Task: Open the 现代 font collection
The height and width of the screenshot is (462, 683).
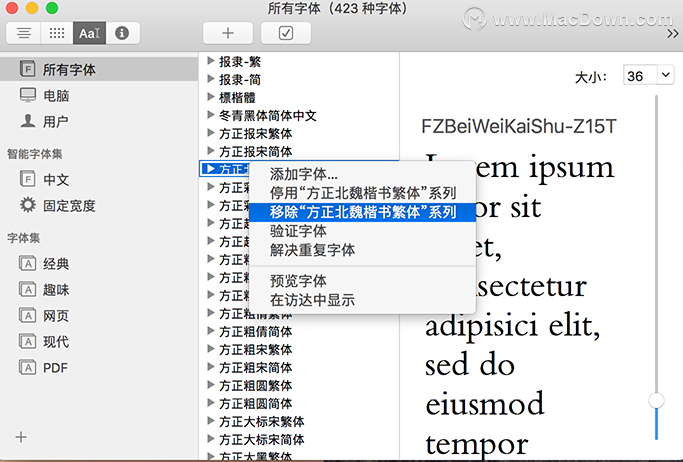Action: click(99, 341)
